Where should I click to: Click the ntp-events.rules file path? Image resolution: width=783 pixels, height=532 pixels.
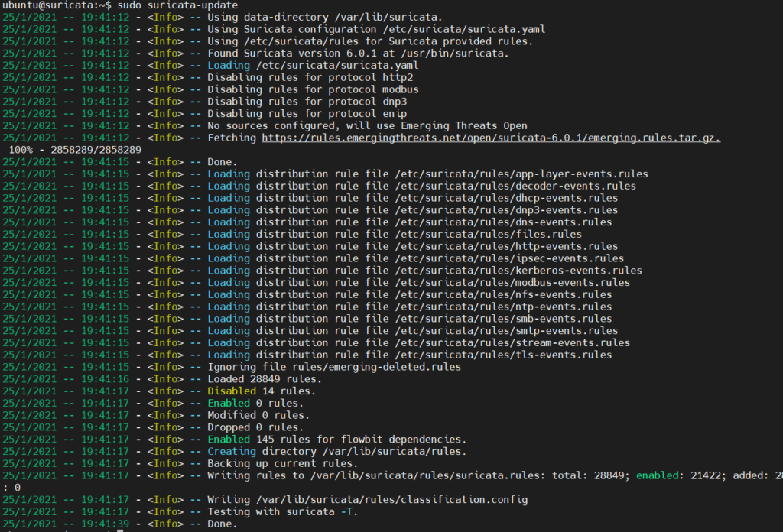pos(503,307)
